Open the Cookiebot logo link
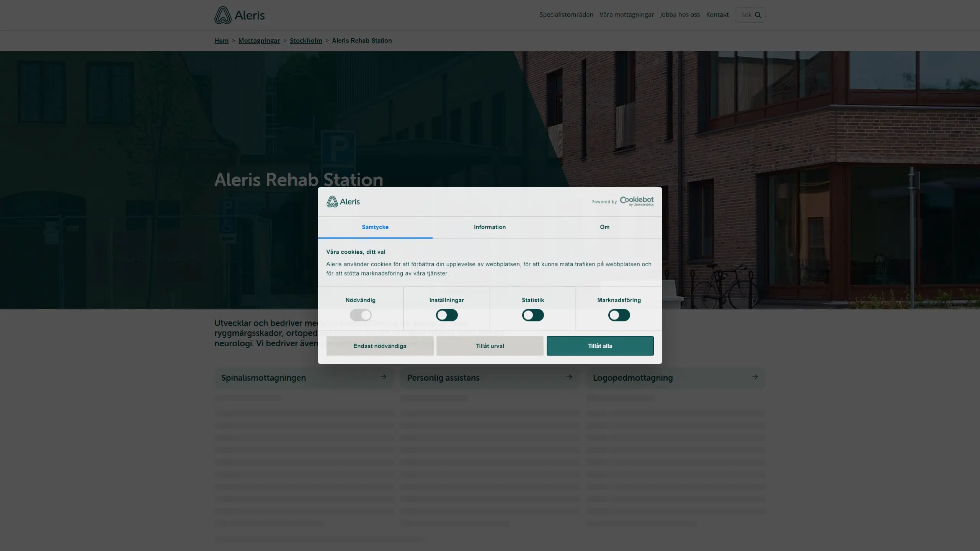The width and height of the screenshot is (980, 551). [x=637, y=201]
